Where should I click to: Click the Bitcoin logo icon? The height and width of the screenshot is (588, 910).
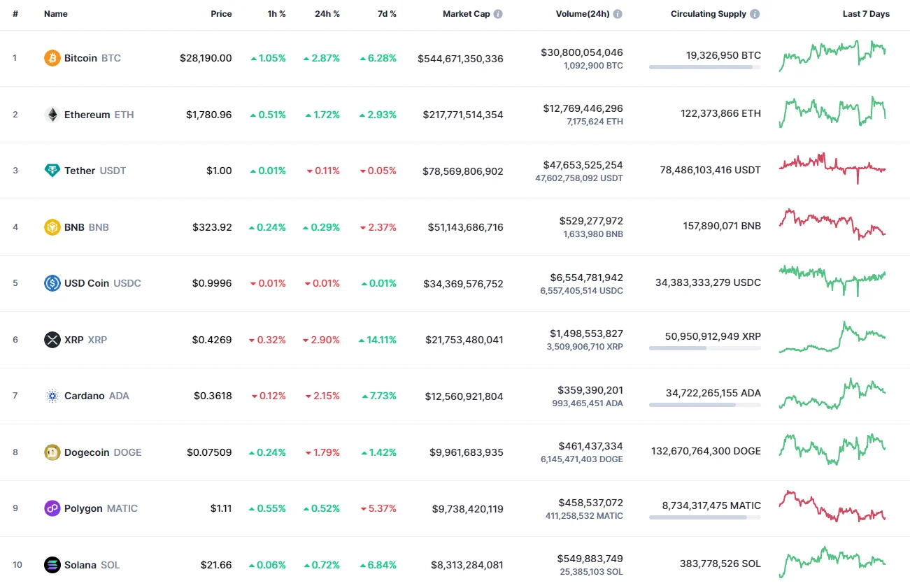click(52, 58)
